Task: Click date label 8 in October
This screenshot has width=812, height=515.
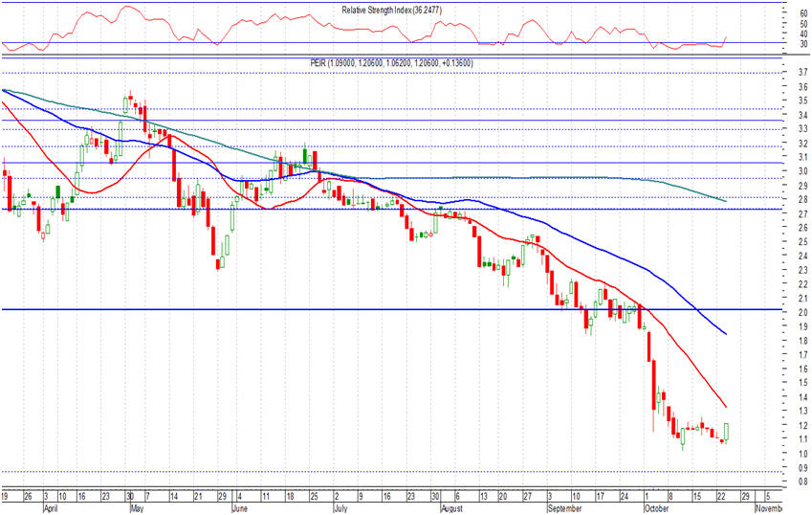Action: 670,497
